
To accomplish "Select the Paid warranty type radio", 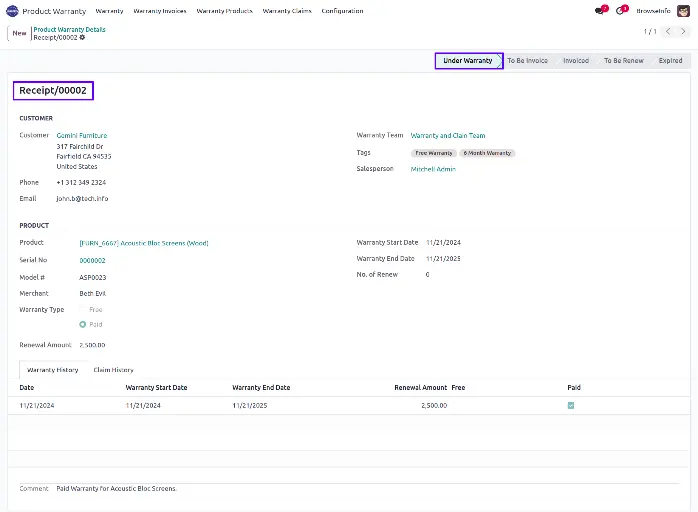I will tap(83, 325).
